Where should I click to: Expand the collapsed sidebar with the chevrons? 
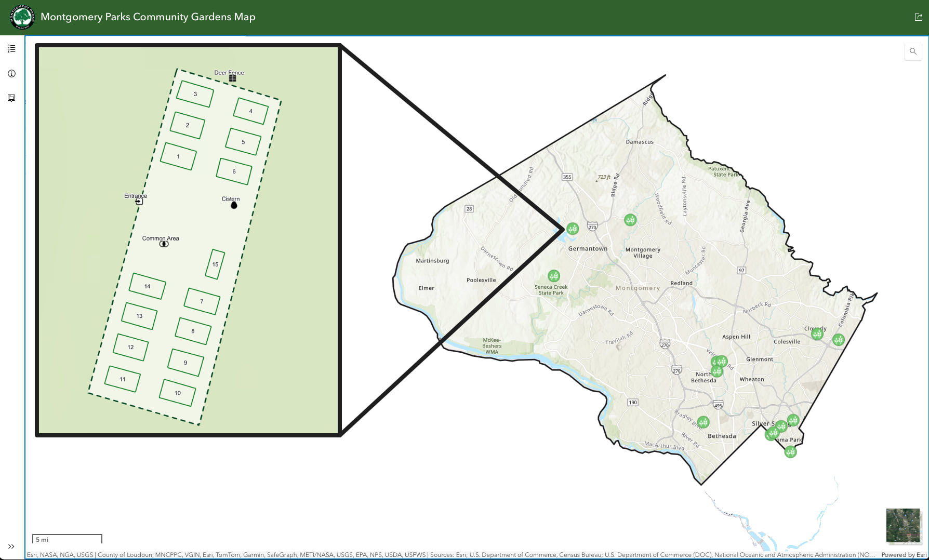11,546
